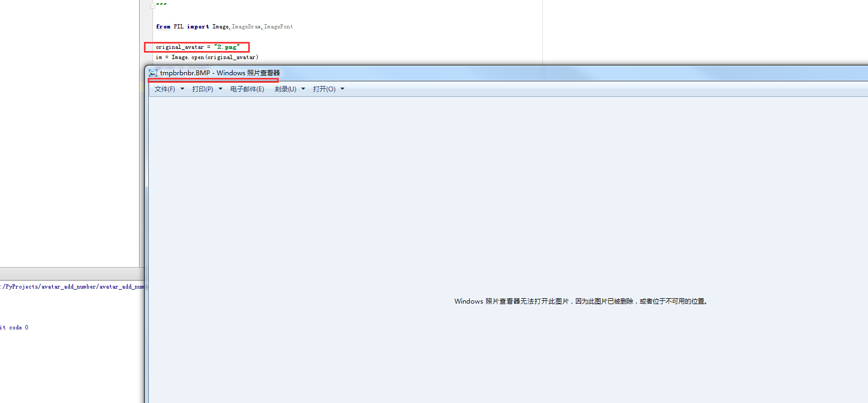Expand the dropdown arrow beside 打开(O)
Viewport: 868px width, 403px height.
[x=342, y=89]
